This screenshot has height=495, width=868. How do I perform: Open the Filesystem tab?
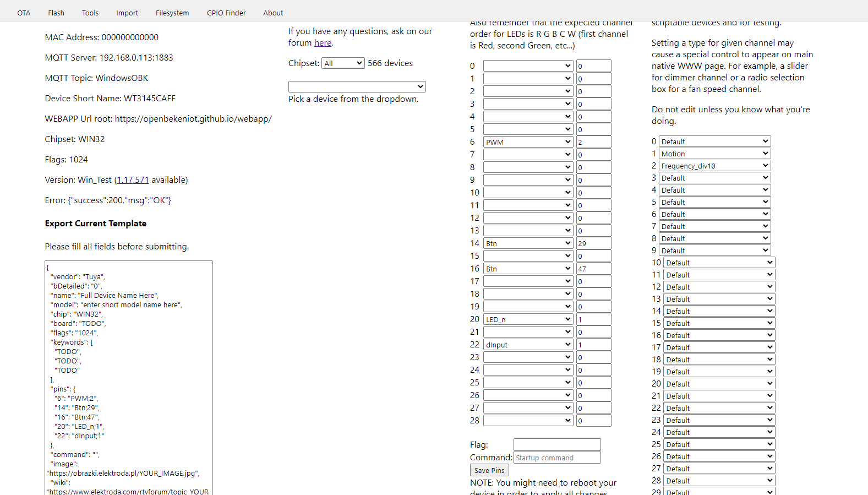tap(172, 13)
